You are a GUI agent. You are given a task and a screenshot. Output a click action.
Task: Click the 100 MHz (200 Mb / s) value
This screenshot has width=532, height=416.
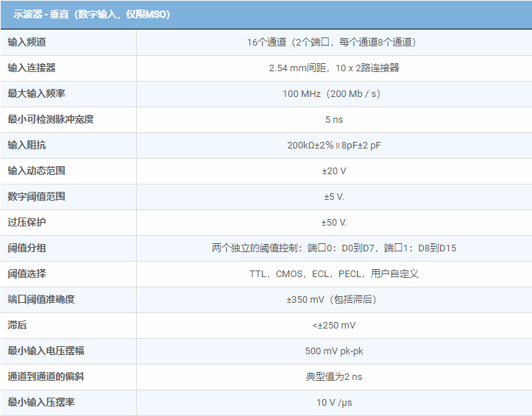pyautogui.click(x=333, y=93)
